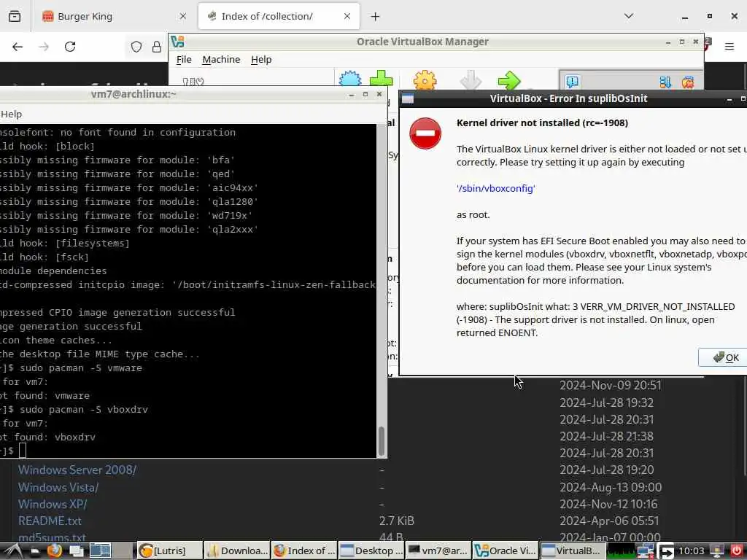
Task: Click the vm7@arch terminal taskbar button
Action: coord(438,551)
